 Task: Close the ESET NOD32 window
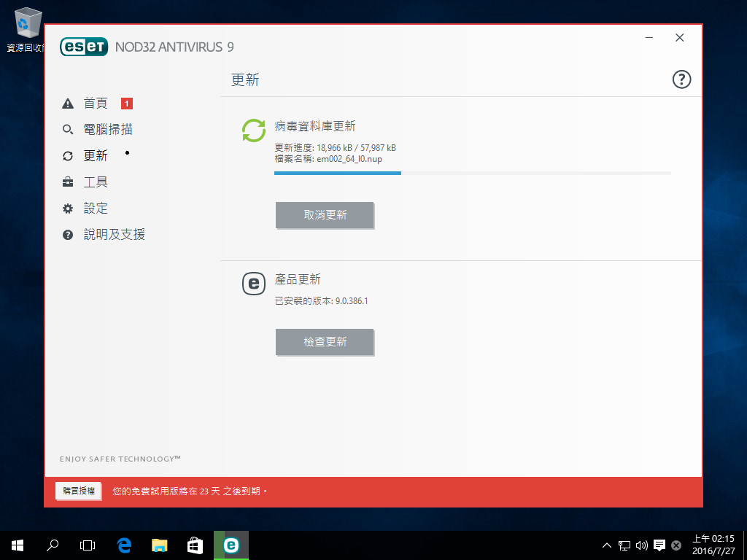pyautogui.click(x=680, y=38)
